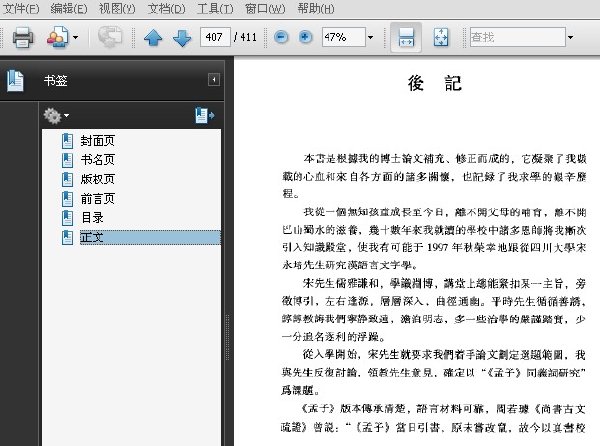Screen dimensions: 600x446
Task: Click bookmark icon next to 正文
Action: click(x=67, y=238)
